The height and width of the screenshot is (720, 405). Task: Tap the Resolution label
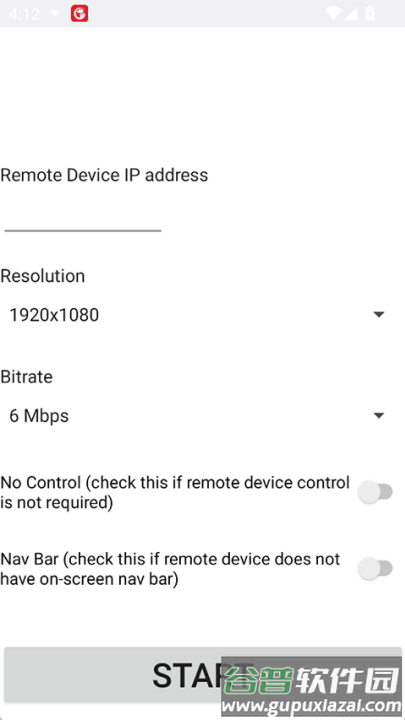coord(43,276)
